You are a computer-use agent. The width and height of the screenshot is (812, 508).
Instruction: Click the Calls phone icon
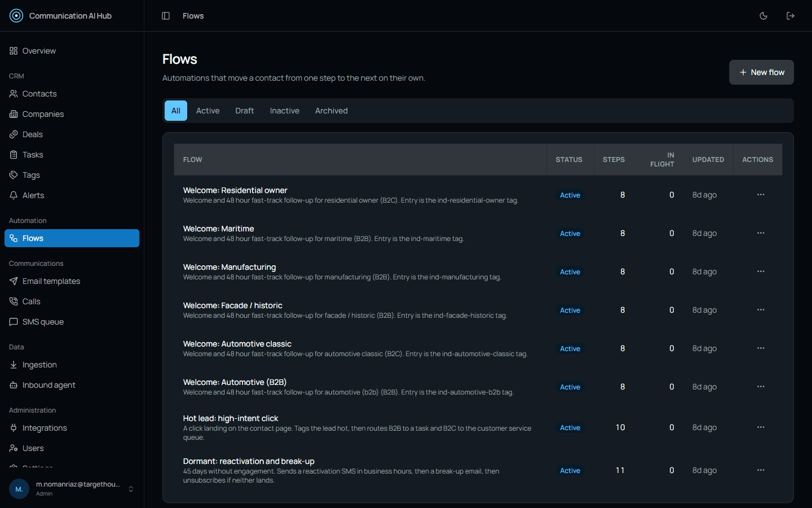click(x=14, y=301)
